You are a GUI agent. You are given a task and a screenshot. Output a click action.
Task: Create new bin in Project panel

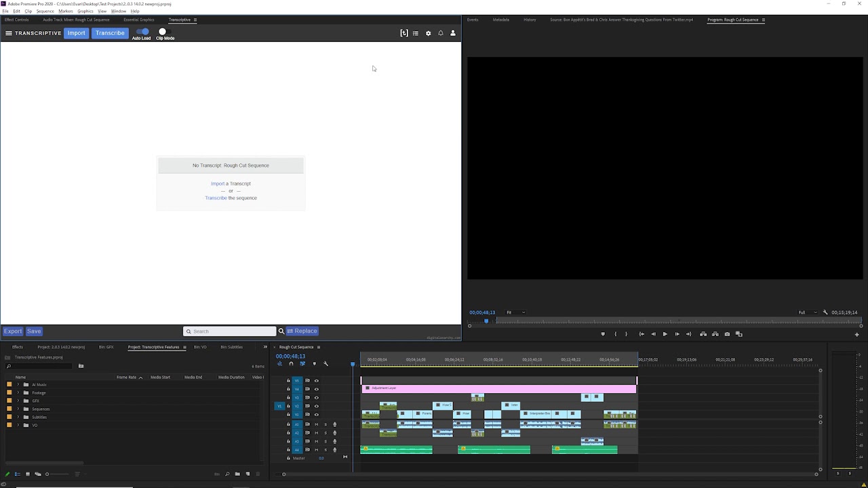tap(237, 474)
